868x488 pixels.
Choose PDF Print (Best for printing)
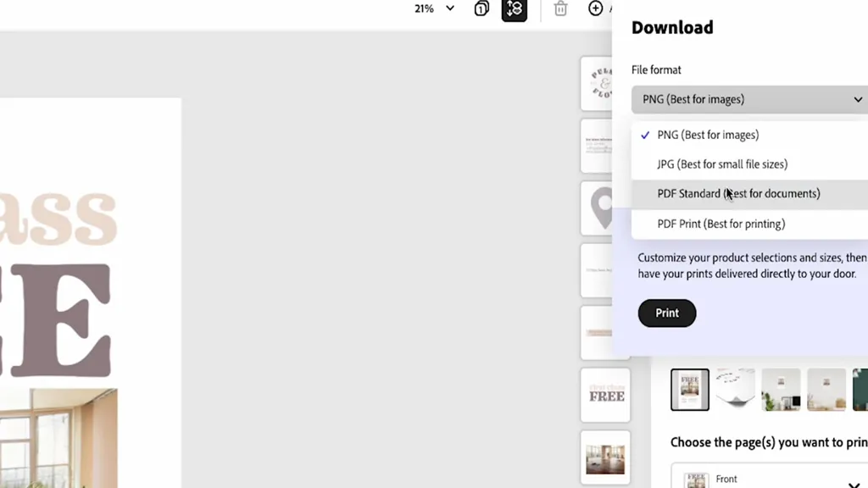(x=751, y=224)
